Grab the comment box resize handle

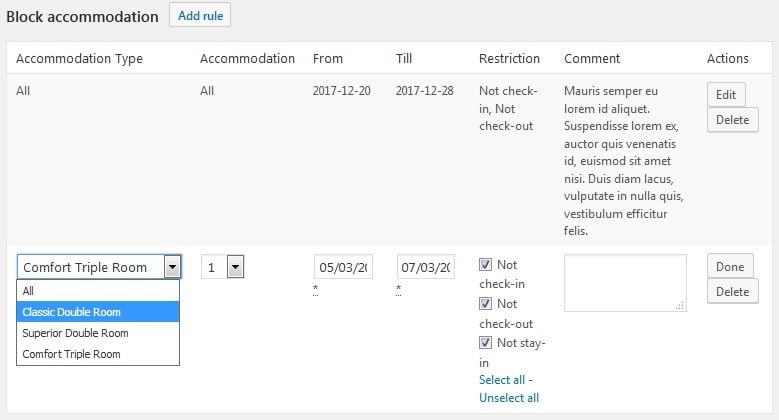(x=681, y=306)
